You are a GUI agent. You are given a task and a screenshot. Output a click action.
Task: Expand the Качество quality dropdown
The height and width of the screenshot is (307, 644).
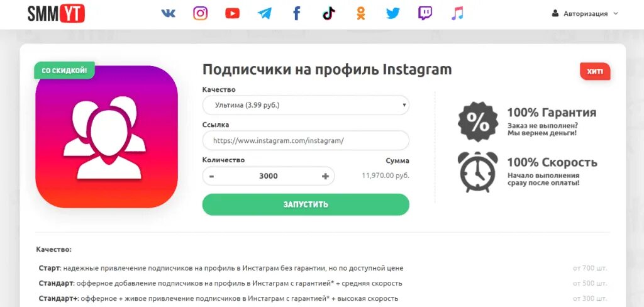(x=306, y=105)
